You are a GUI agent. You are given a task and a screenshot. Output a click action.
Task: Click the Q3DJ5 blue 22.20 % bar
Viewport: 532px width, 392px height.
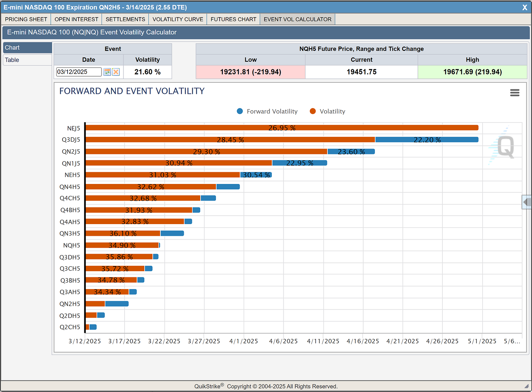click(x=427, y=139)
